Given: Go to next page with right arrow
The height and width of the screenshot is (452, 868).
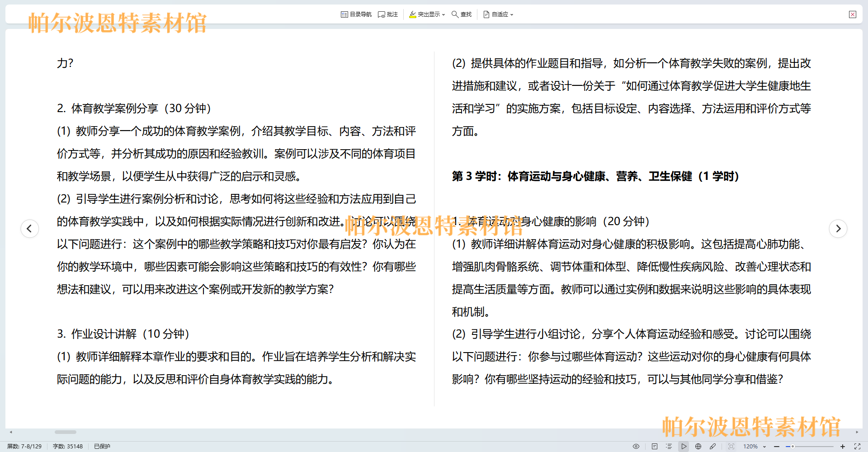Looking at the screenshot, I should click(838, 229).
